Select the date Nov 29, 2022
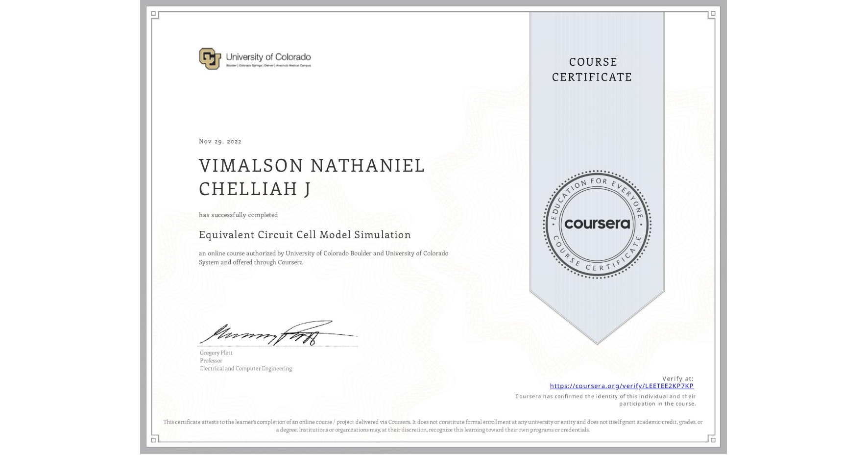Screen dimensions: 868x455 point(220,141)
